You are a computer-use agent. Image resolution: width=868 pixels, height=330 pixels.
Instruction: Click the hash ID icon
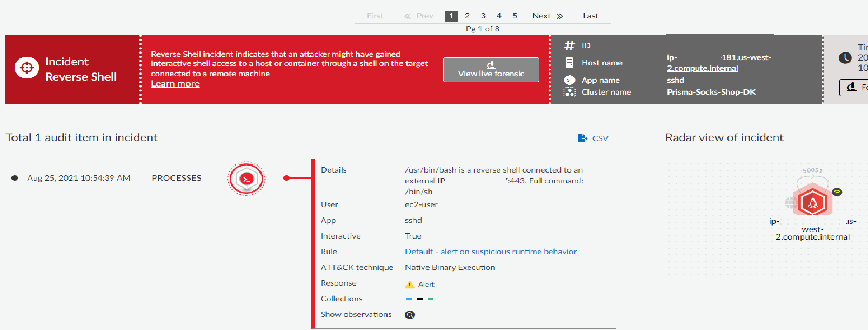coord(569,46)
